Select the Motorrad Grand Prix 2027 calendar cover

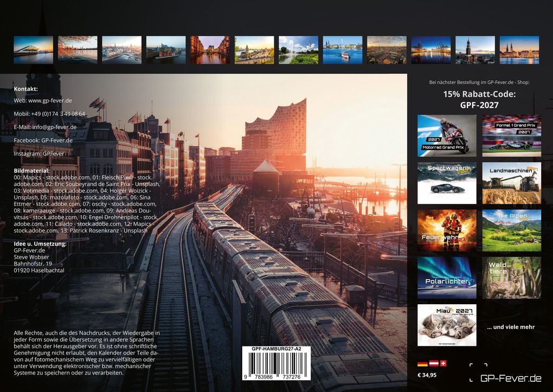click(x=447, y=136)
